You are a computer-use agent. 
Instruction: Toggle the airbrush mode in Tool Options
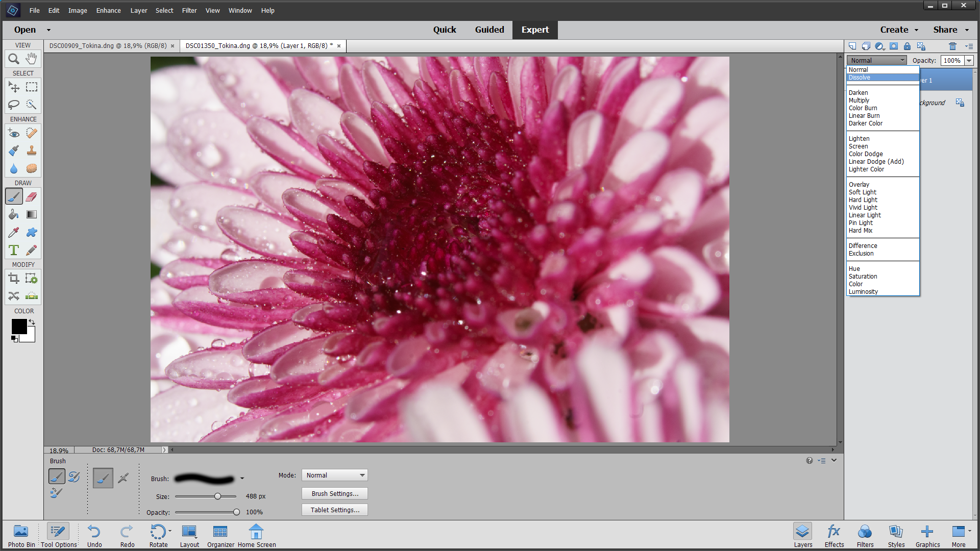click(123, 478)
